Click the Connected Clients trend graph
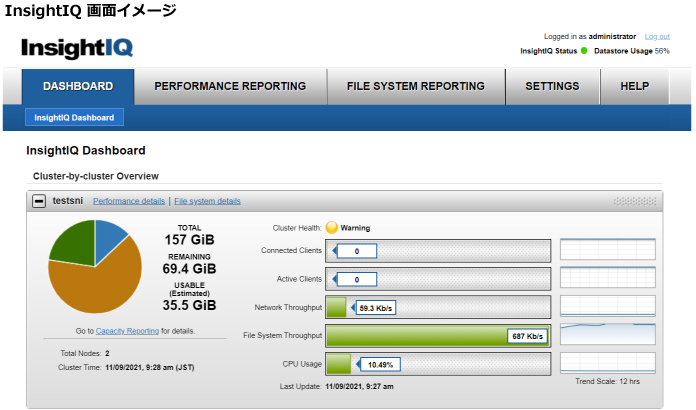 tap(607, 250)
